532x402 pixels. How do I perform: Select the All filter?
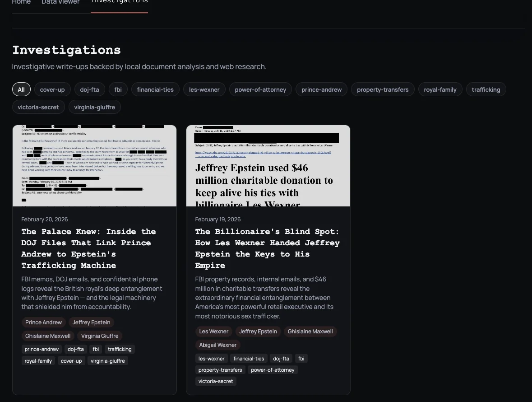click(x=21, y=89)
